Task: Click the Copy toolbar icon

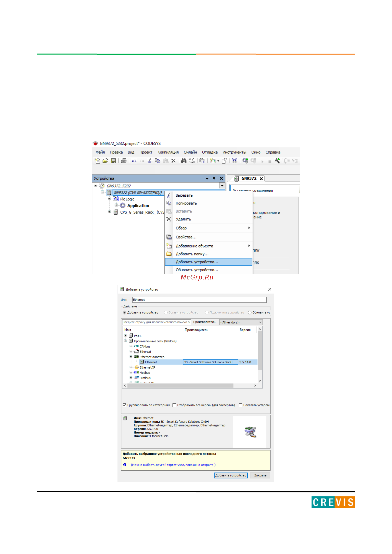Action: pos(158,161)
